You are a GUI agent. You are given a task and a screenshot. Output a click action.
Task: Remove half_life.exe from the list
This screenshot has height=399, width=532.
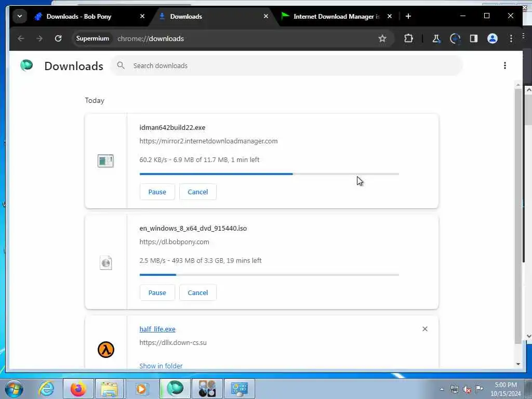(425, 329)
